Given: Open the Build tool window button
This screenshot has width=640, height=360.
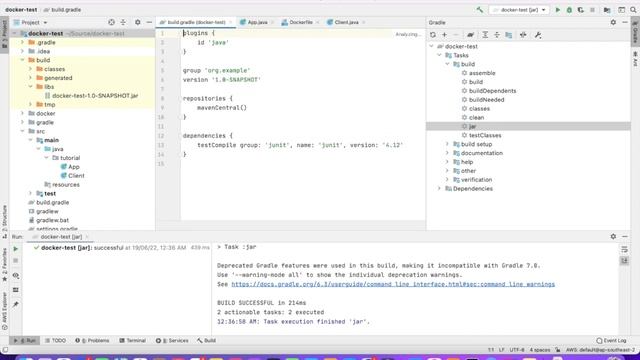Looking at the screenshot, I should click(x=207, y=340).
